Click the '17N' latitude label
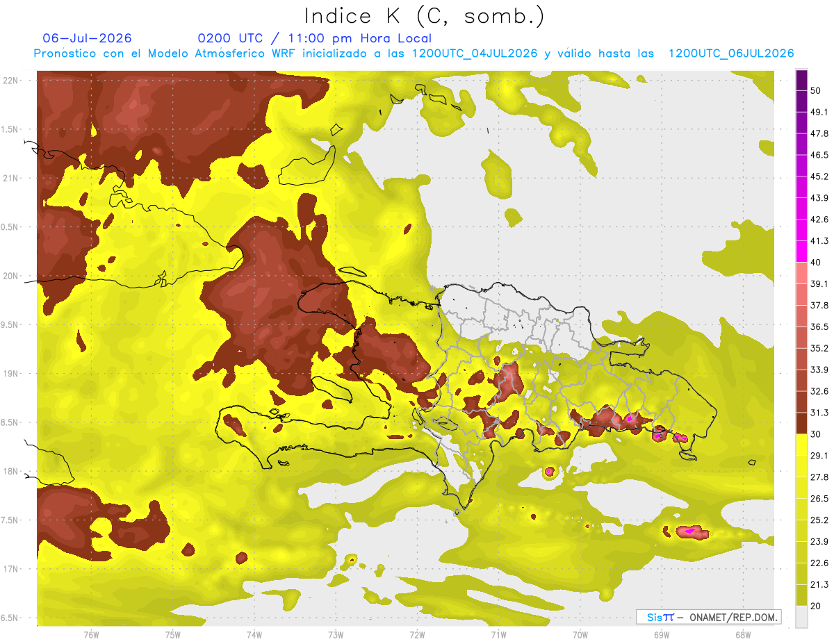 [x=12, y=569]
